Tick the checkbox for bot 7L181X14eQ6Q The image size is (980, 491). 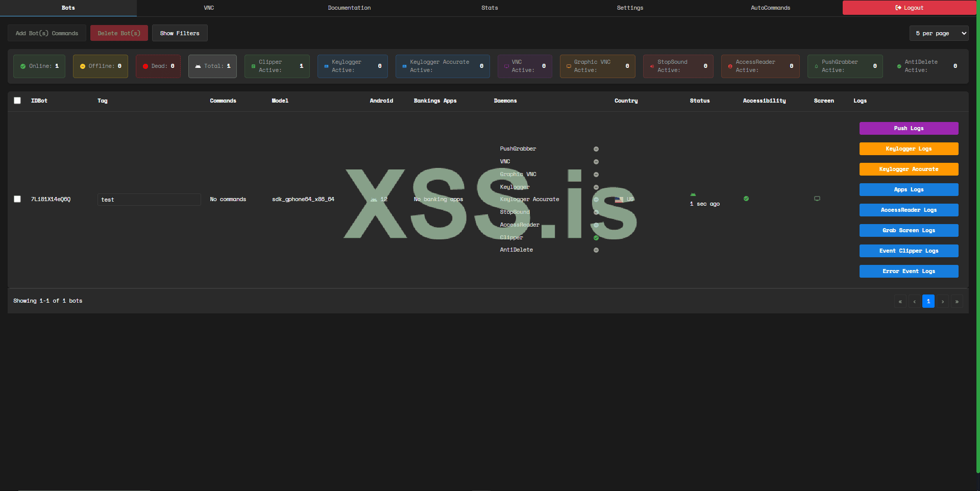(17, 199)
